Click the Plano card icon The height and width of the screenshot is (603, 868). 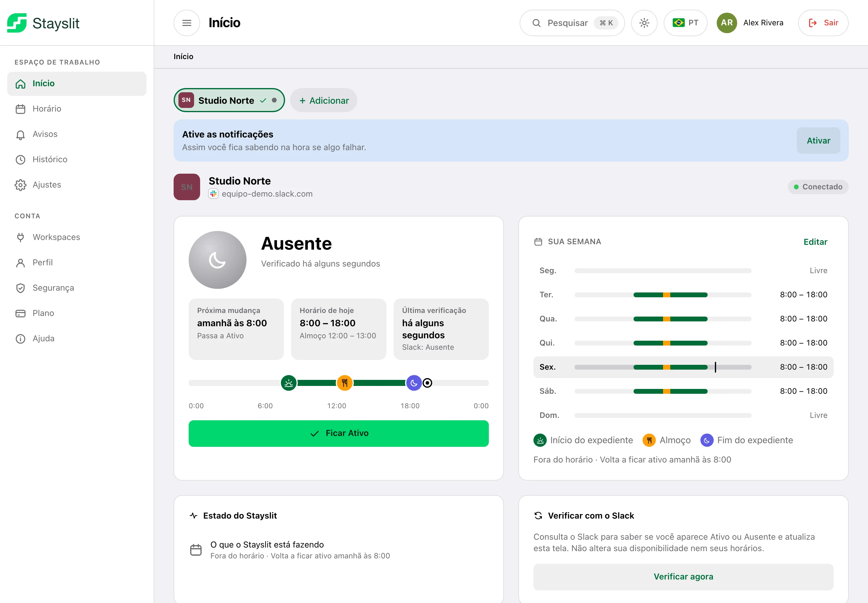(20, 313)
